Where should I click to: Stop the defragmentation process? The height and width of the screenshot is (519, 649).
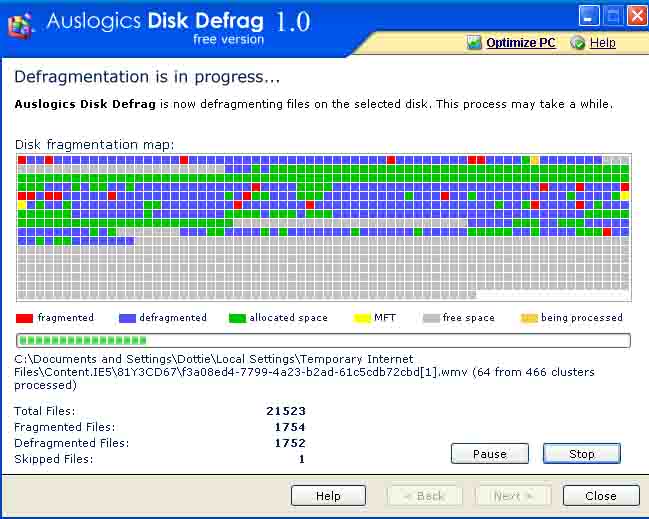pos(582,454)
